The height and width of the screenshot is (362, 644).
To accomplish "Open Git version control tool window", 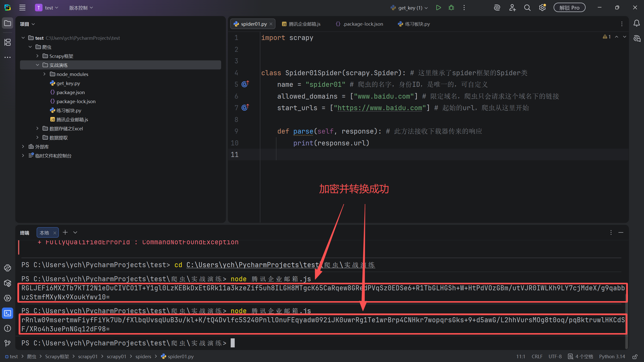I will [8, 343].
